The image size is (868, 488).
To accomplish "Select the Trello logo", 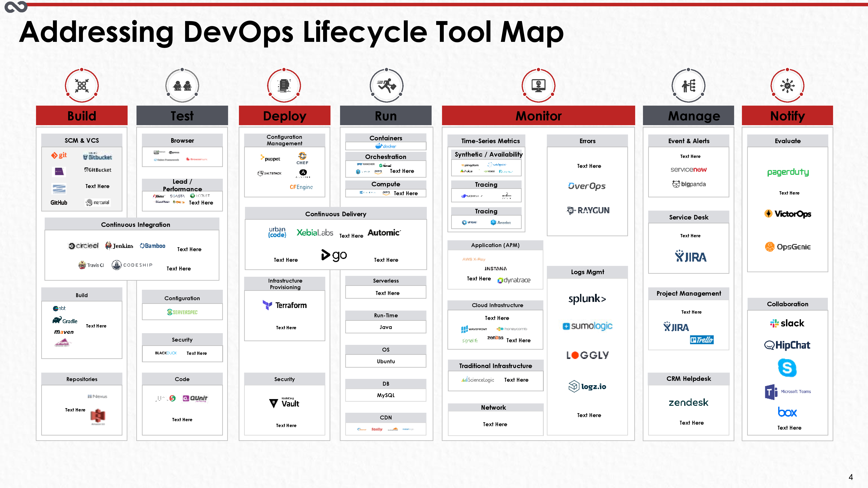I will [x=702, y=340].
